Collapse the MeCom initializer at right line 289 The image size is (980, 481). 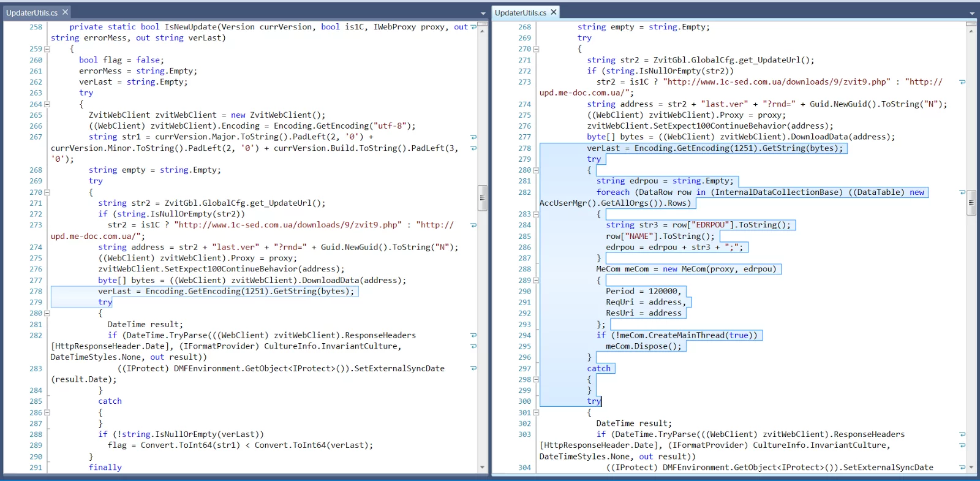pos(536,281)
